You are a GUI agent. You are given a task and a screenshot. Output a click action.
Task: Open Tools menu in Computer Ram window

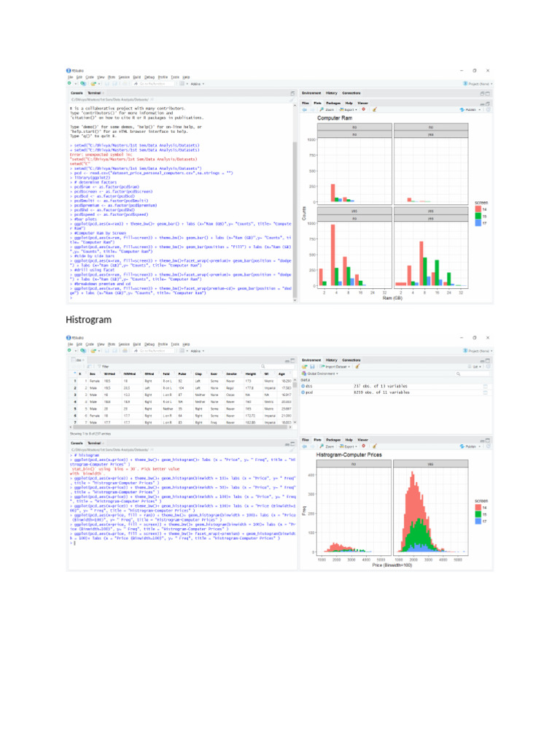[175, 77]
